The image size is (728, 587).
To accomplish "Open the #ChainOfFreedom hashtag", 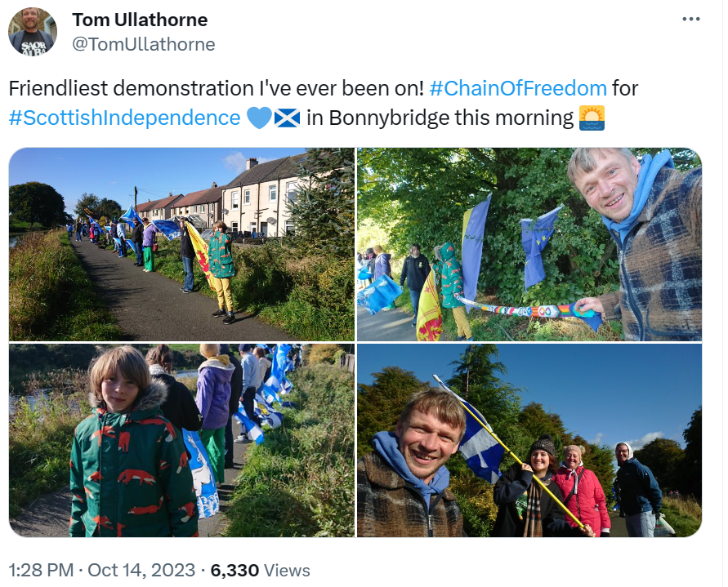I will coord(518,88).
